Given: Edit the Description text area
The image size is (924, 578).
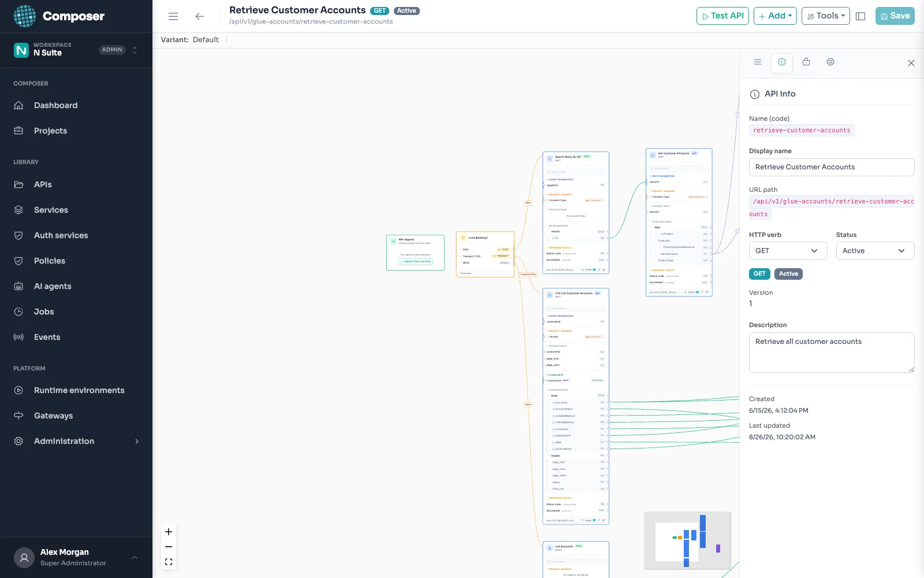Looking at the screenshot, I should tap(832, 353).
